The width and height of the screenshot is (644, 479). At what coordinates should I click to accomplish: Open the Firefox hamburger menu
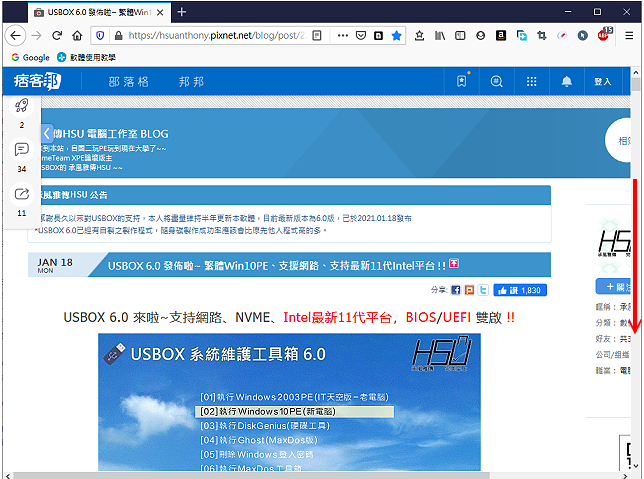[629, 36]
